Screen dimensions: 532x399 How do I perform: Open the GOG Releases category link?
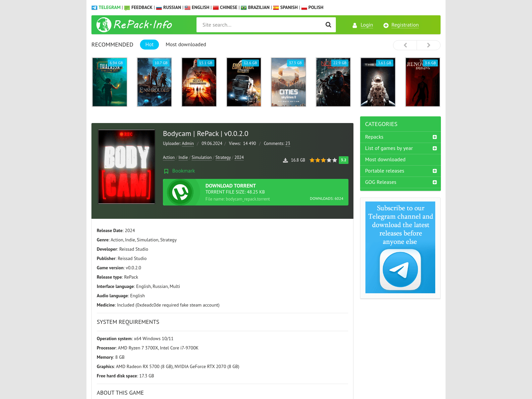tap(381, 182)
